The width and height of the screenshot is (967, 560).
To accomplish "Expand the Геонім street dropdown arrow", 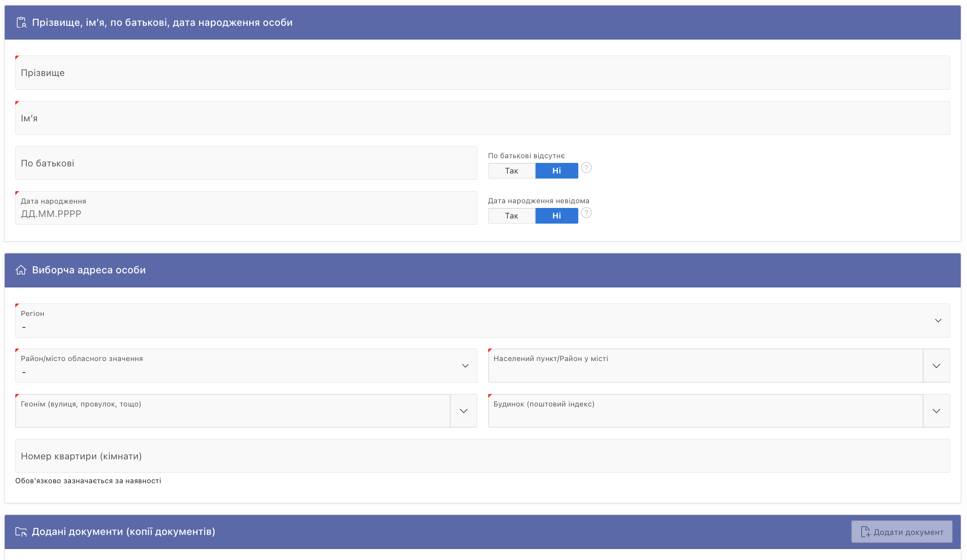I will [464, 411].
